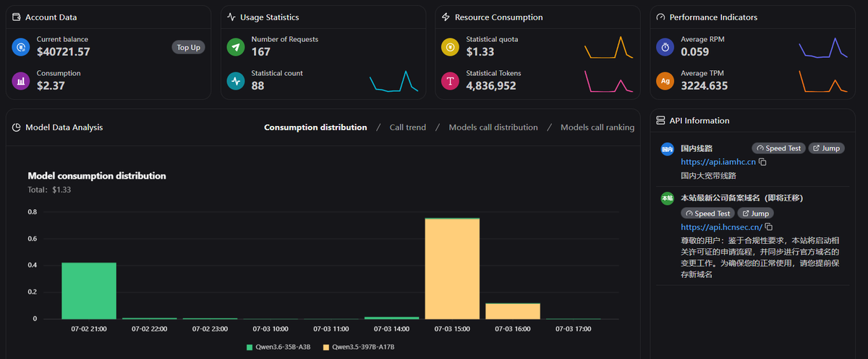Image resolution: width=868 pixels, height=359 pixels.
Task: Run Speed Test for 国内线路
Action: pos(778,148)
